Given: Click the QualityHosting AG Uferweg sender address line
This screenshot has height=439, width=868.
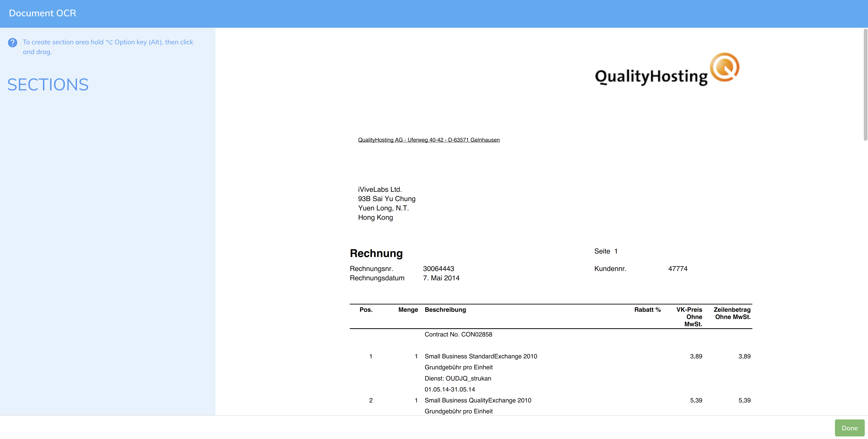Looking at the screenshot, I should pyautogui.click(x=429, y=140).
